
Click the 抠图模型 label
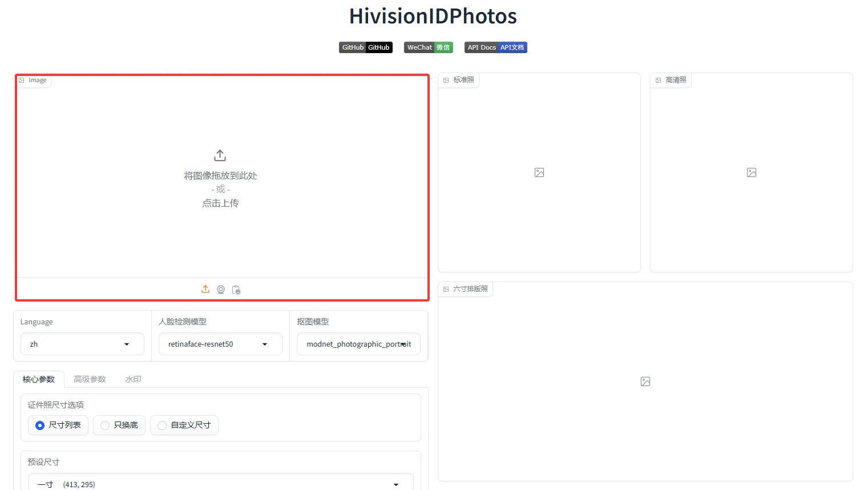click(x=313, y=322)
